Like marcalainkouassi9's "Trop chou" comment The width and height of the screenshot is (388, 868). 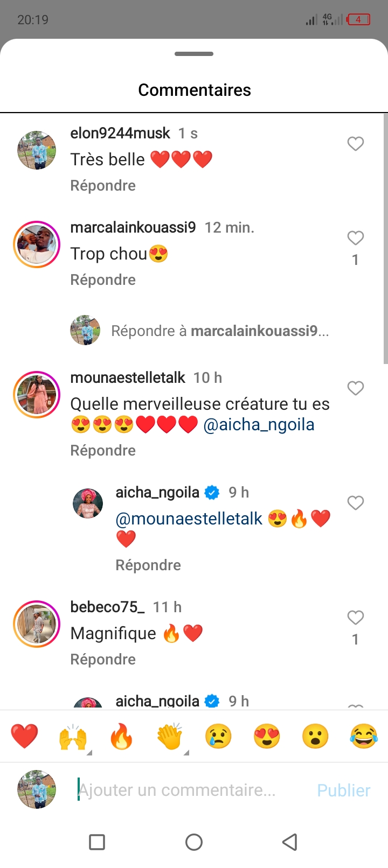pos(355,238)
